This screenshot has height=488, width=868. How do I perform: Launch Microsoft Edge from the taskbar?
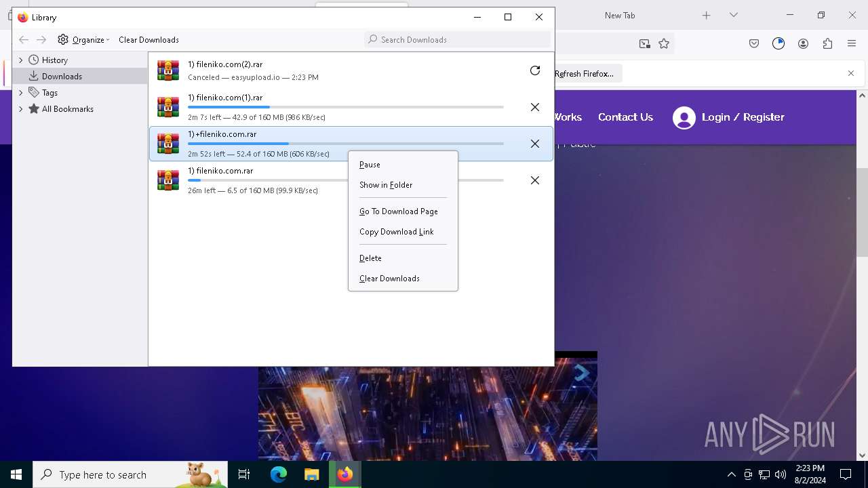click(x=279, y=474)
